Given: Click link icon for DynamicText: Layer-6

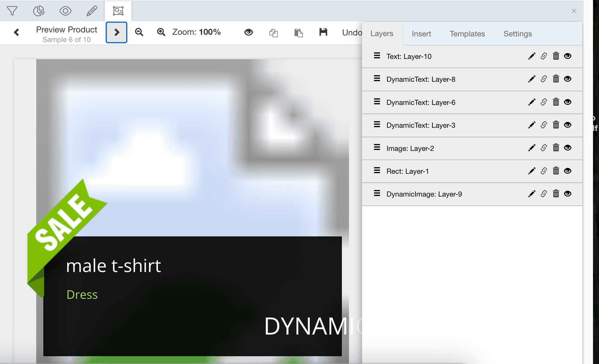Looking at the screenshot, I should click(x=544, y=102).
